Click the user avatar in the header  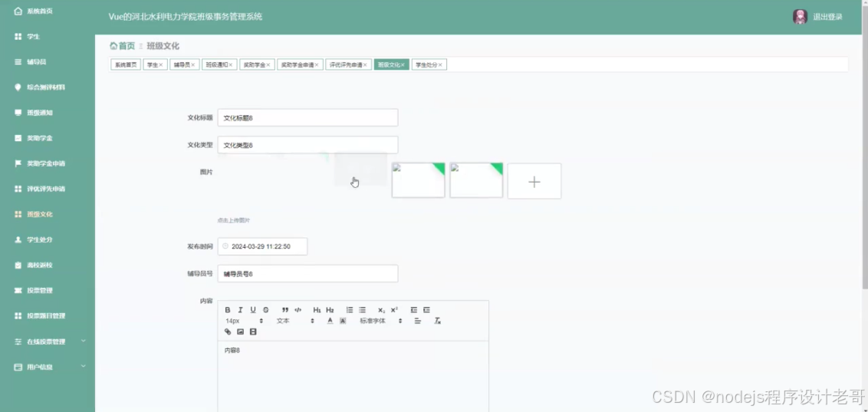pyautogui.click(x=800, y=17)
